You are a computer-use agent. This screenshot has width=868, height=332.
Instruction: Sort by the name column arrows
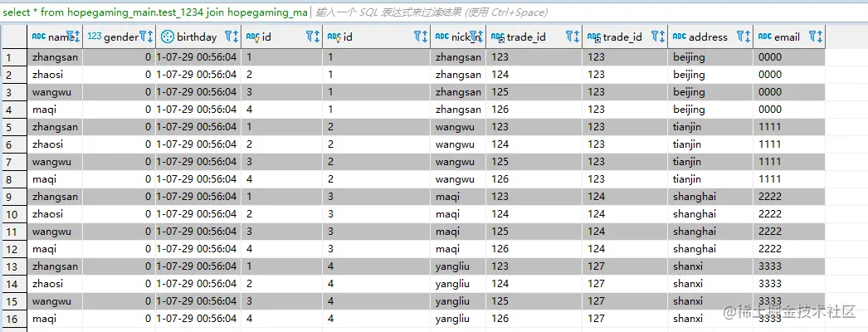[77, 37]
